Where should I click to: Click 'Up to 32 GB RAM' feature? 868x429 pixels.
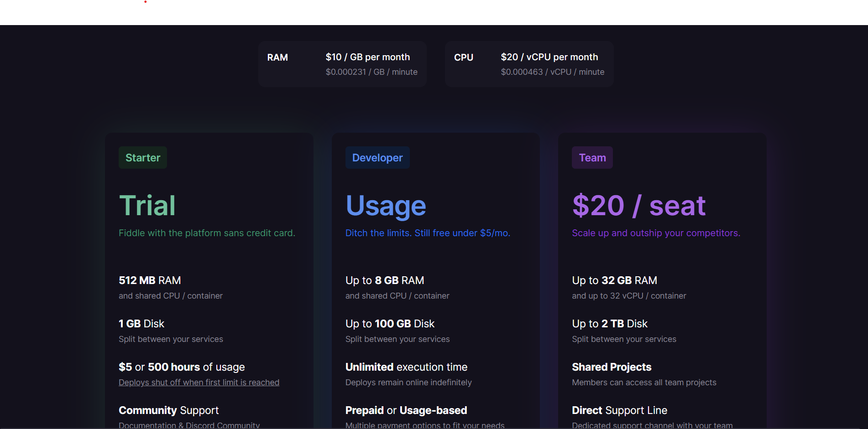click(615, 280)
